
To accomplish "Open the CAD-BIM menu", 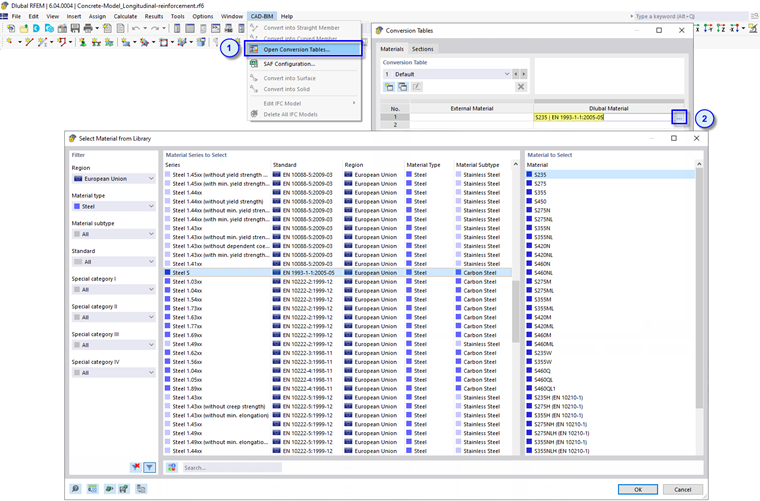I will click(x=262, y=16).
